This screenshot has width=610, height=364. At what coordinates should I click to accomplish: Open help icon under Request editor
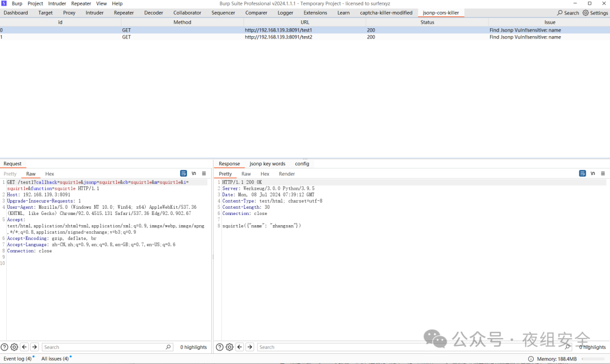click(5, 347)
